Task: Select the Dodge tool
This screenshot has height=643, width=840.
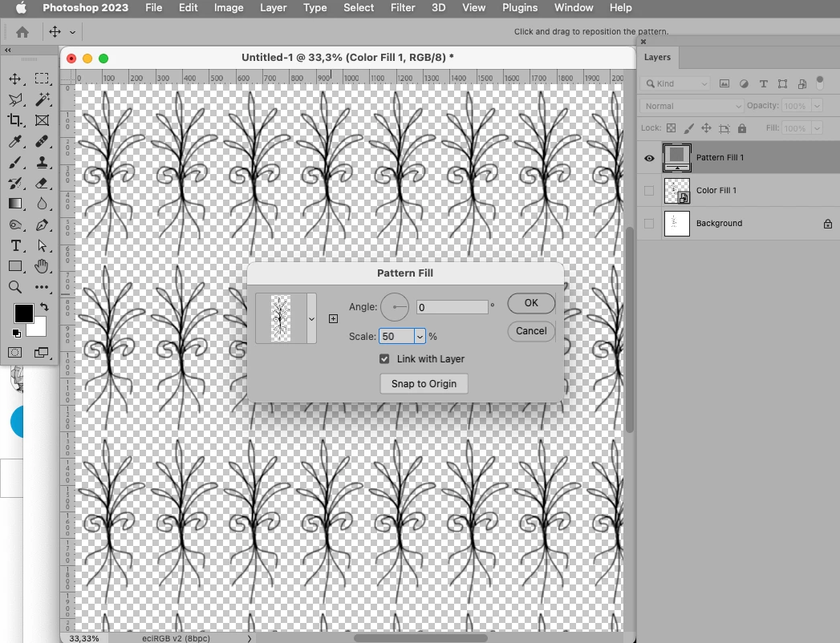Action: [15, 224]
